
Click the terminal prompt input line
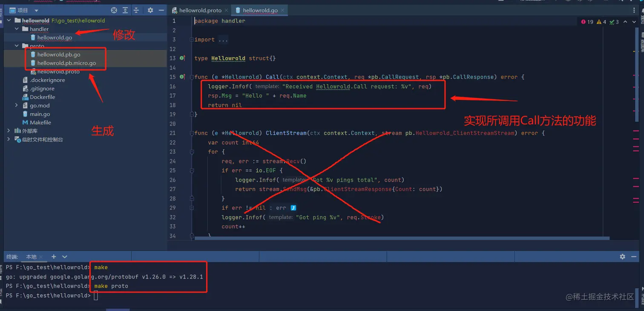pos(95,295)
